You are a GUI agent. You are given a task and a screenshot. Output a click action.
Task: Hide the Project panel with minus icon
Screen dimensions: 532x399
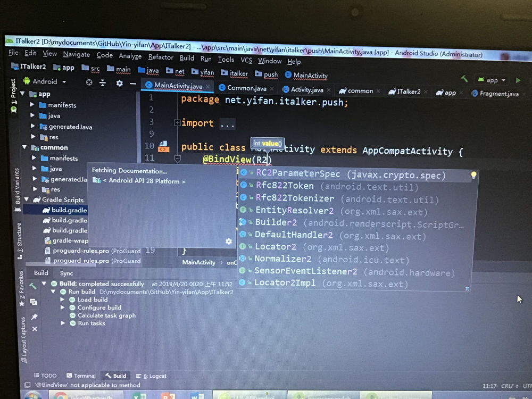pos(133,84)
